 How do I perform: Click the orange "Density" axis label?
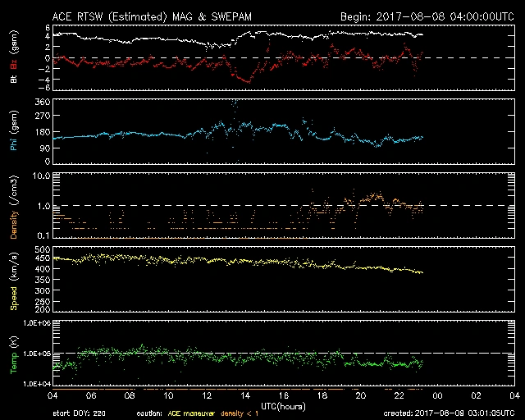pyautogui.click(x=14, y=225)
